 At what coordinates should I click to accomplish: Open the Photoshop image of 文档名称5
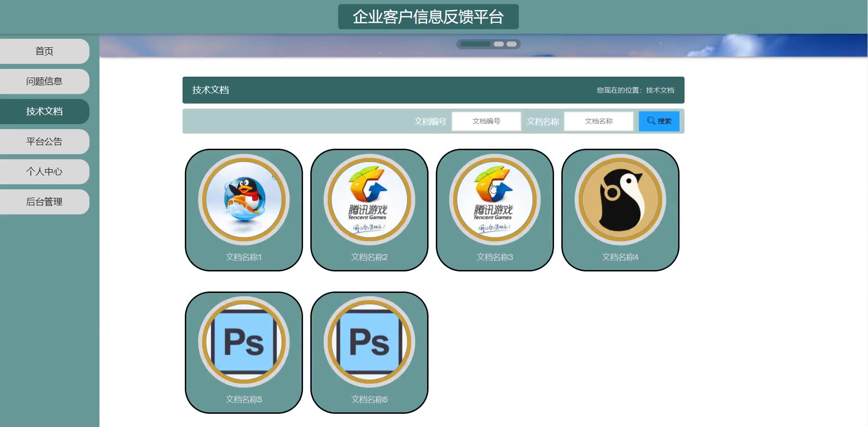click(x=244, y=342)
